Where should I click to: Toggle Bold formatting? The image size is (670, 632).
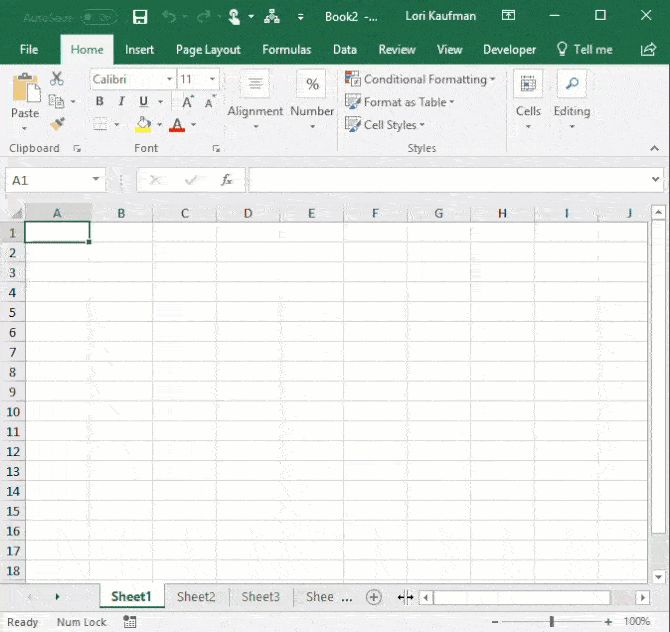pyautogui.click(x=99, y=102)
